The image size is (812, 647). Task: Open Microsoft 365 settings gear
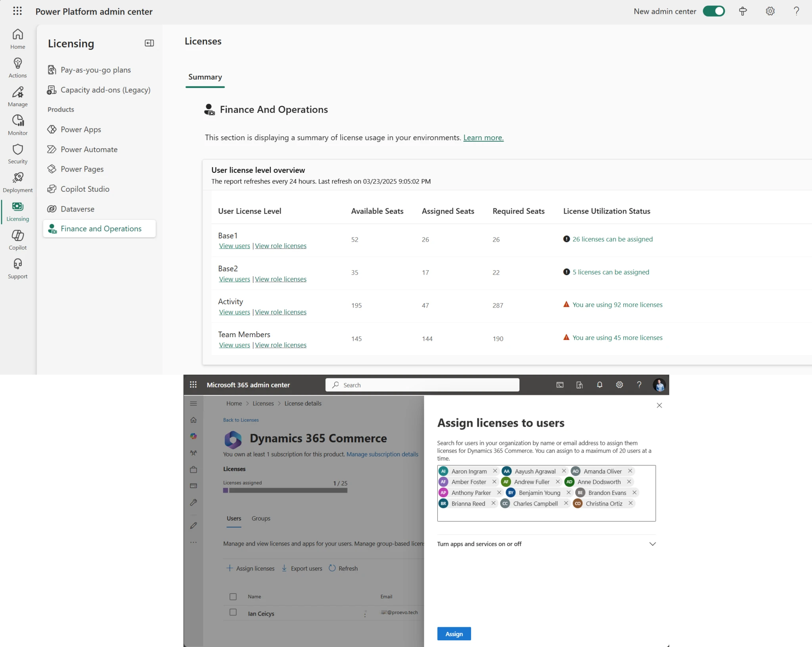[x=619, y=385]
